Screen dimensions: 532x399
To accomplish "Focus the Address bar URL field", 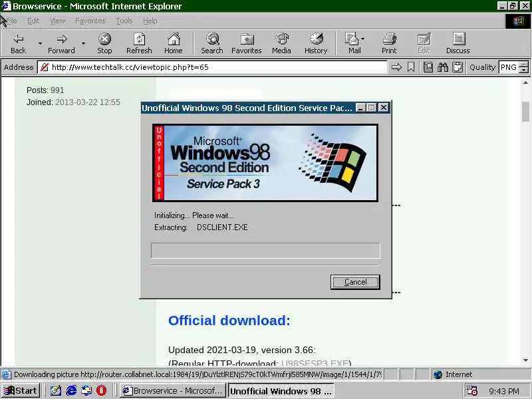I will click(212, 67).
